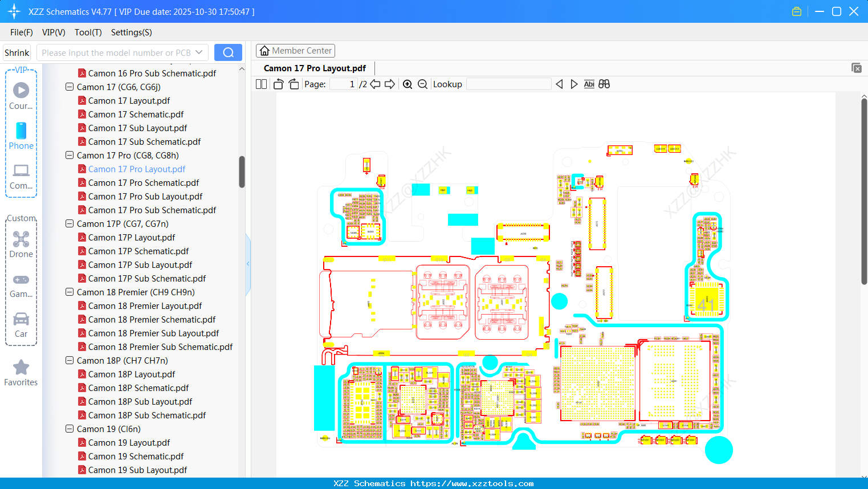The image size is (868, 489).
Task: Click the Shrink button
Action: [x=17, y=52]
